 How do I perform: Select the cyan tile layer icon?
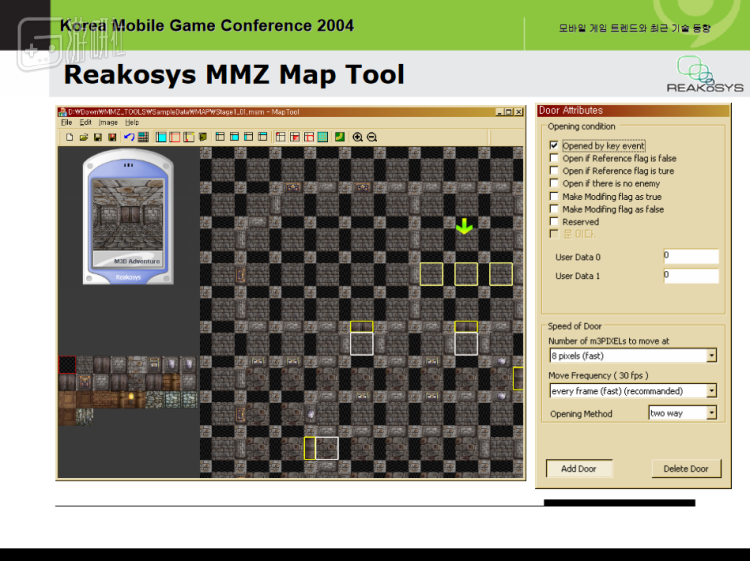click(160, 137)
